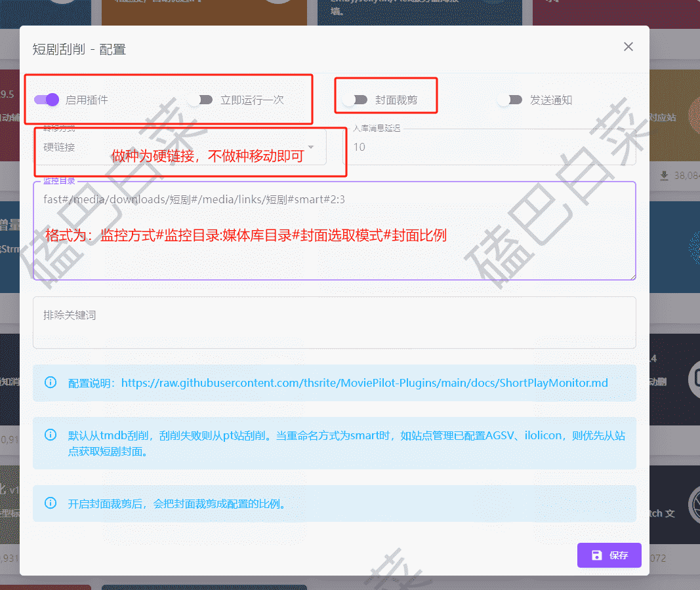Click the dropdown arrow in 转移方式 field
The image size is (700, 590).
[x=311, y=147]
